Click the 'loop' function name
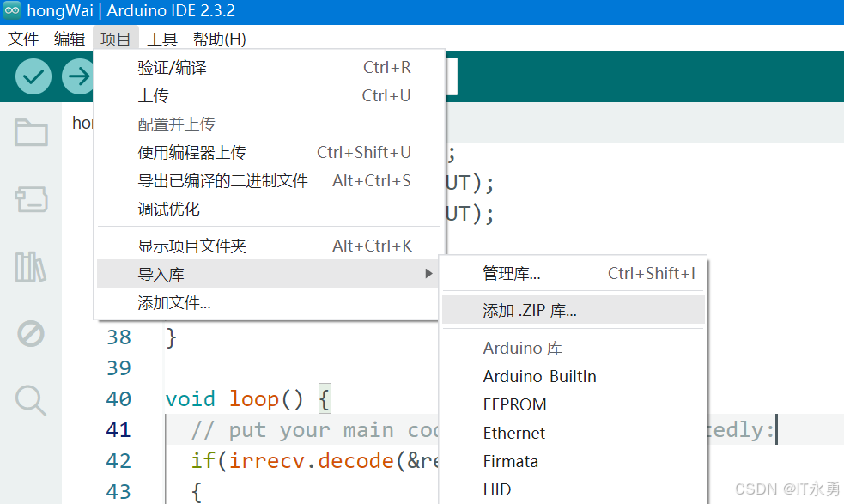The height and width of the screenshot is (504, 844). coord(254,399)
